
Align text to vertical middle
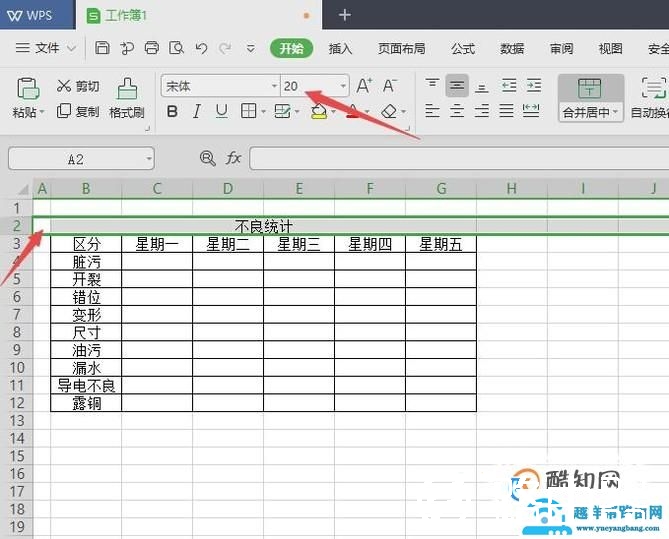[457, 85]
